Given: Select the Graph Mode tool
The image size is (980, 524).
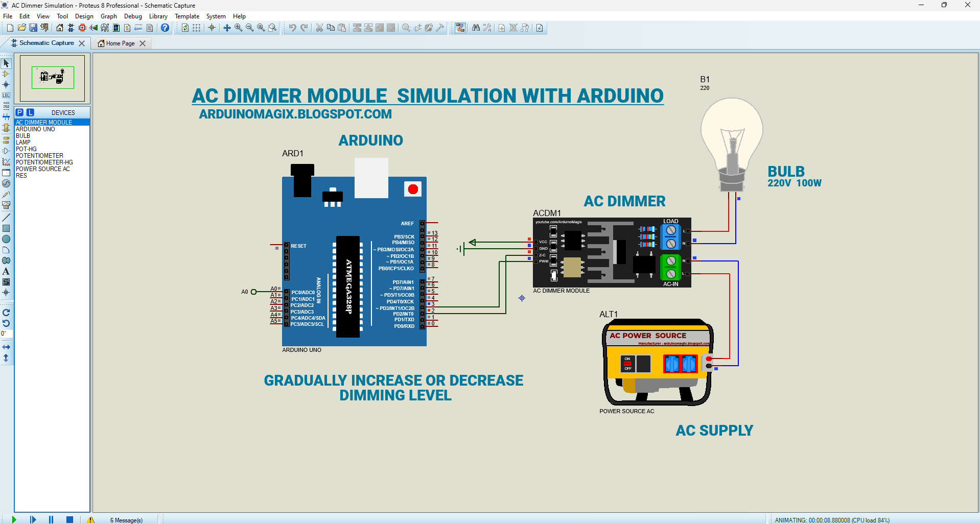Looking at the screenshot, I should click(6, 162).
